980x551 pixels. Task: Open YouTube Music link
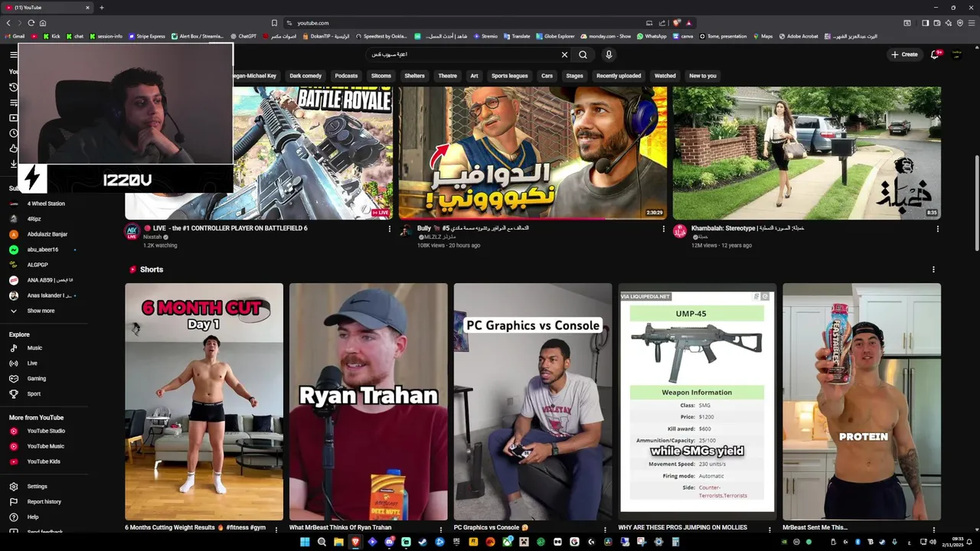coord(45,446)
